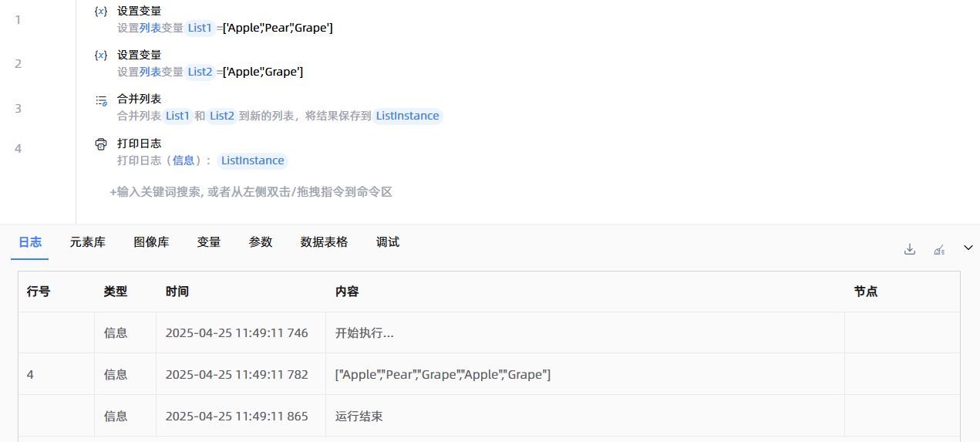This screenshot has width=980, height=442.
Task: Click the ListInstance chip in 合并列表 command
Action: pyautogui.click(x=407, y=116)
